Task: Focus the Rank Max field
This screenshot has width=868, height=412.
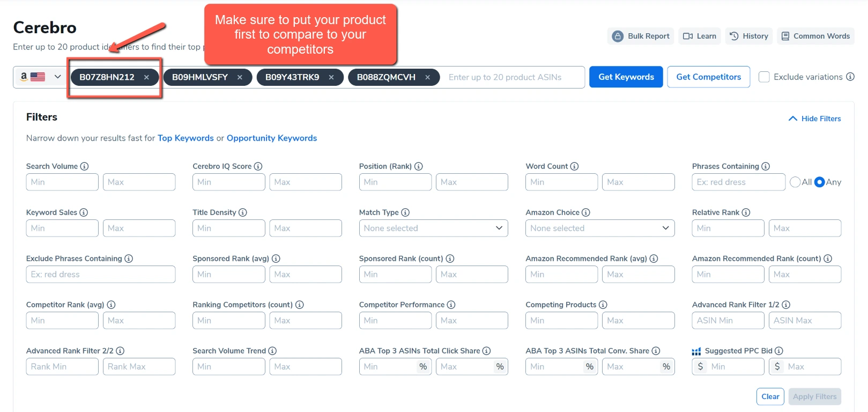Action: tap(139, 366)
